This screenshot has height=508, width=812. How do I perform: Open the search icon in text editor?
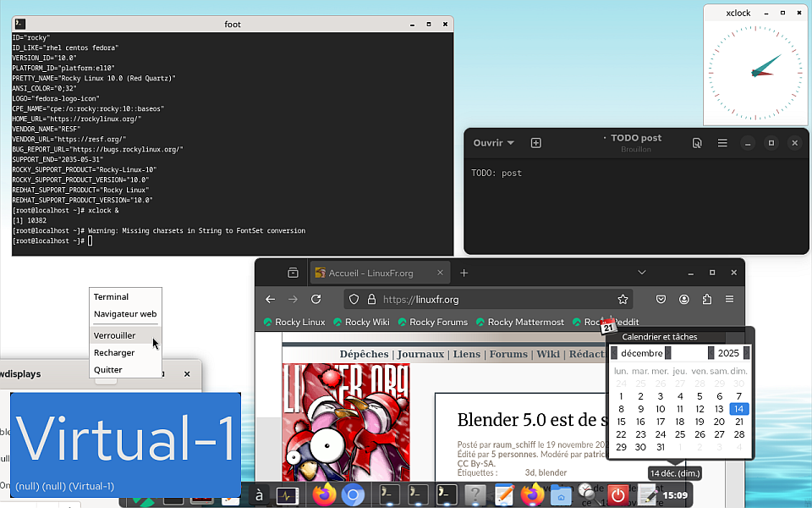pos(697,143)
